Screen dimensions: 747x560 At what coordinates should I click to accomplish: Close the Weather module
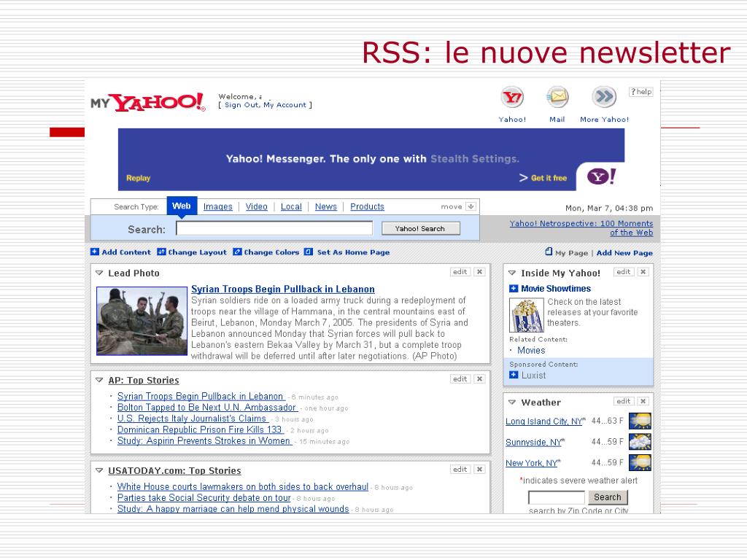[x=643, y=402]
